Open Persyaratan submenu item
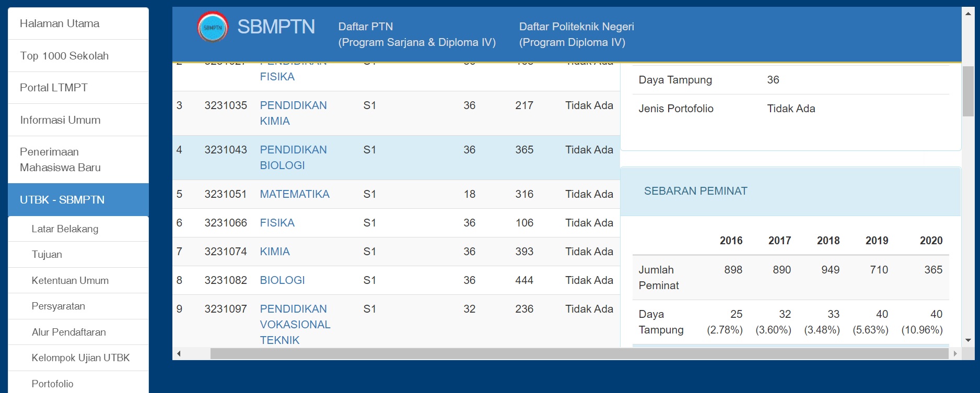 78,306
